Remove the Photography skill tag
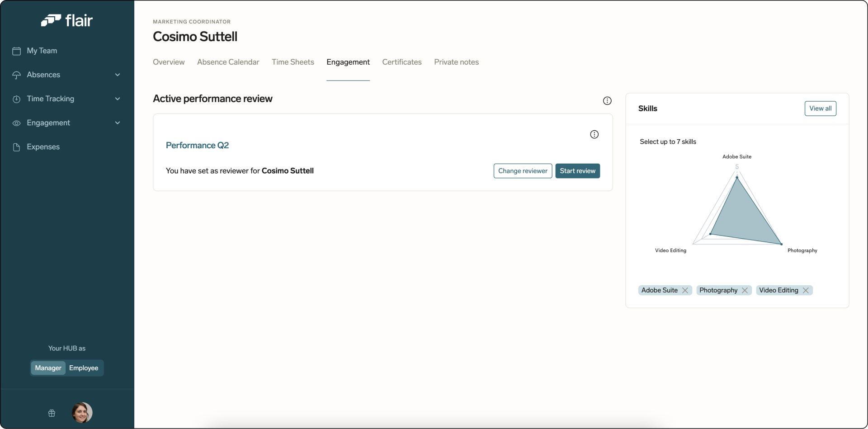The image size is (868, 429). coord(745,290)
